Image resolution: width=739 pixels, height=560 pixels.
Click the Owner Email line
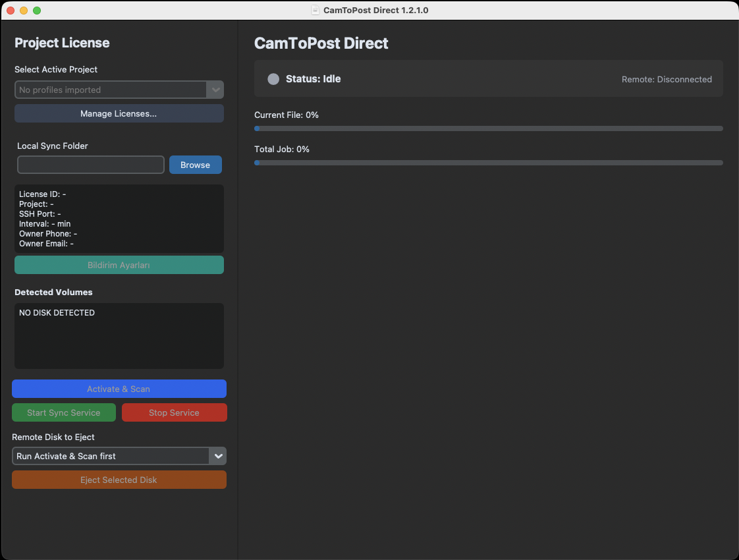click(x=46, y=244)
